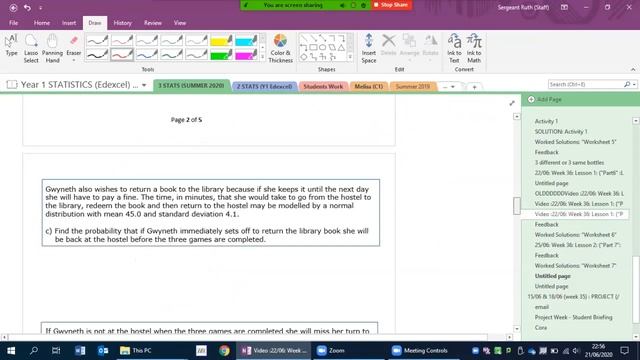The image size is (640, 360).
Task: Open the Students Work section tab
Action: [323, 87]
